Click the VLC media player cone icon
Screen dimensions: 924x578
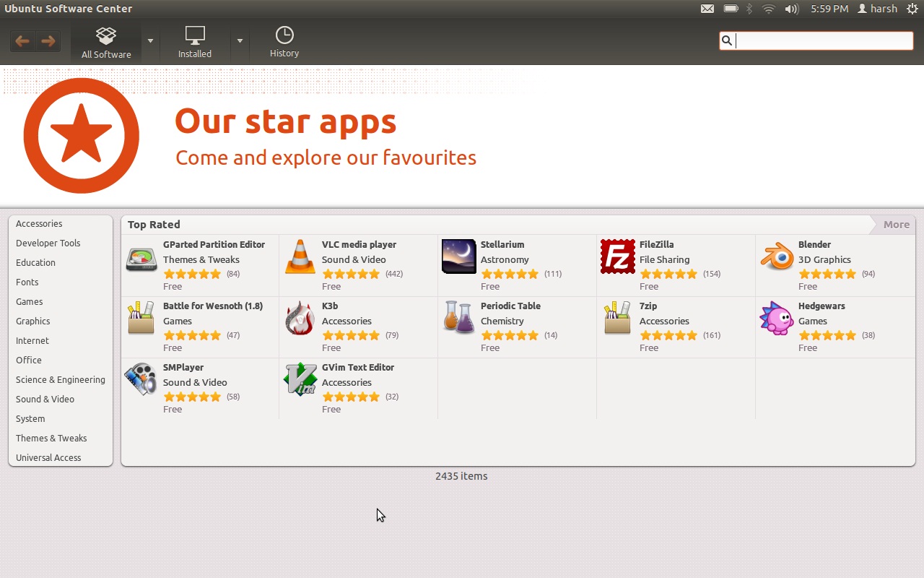tap(300, 257)
